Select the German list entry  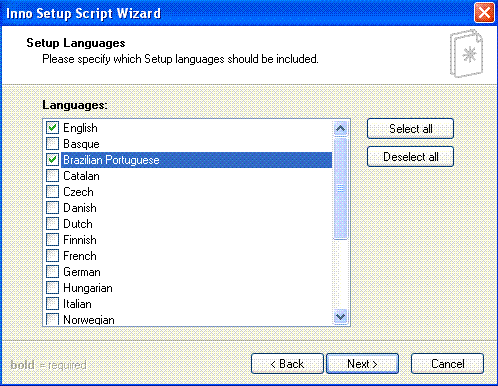pyautogui.click(x=188, y=272)
